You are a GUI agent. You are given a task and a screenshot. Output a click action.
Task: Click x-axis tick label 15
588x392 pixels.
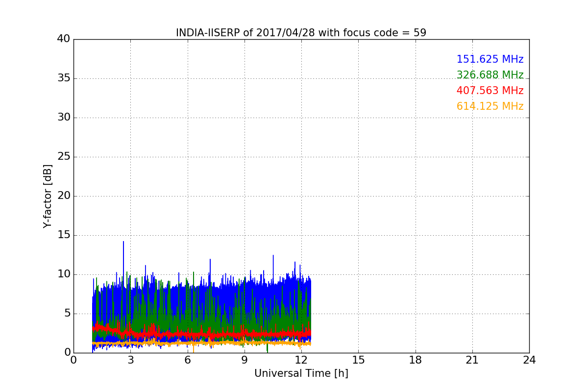coord(358,360)
